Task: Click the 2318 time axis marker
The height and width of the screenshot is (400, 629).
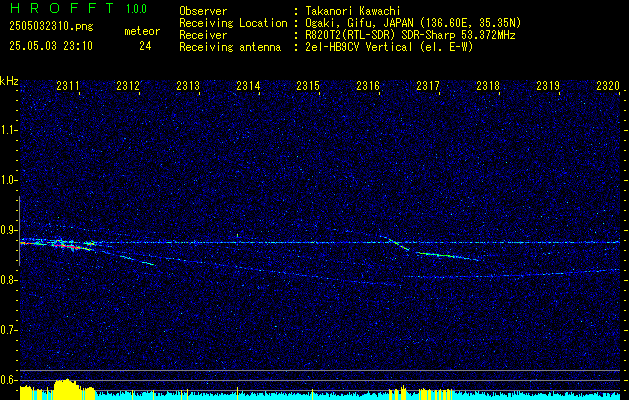Action: (x=488, y=85)
